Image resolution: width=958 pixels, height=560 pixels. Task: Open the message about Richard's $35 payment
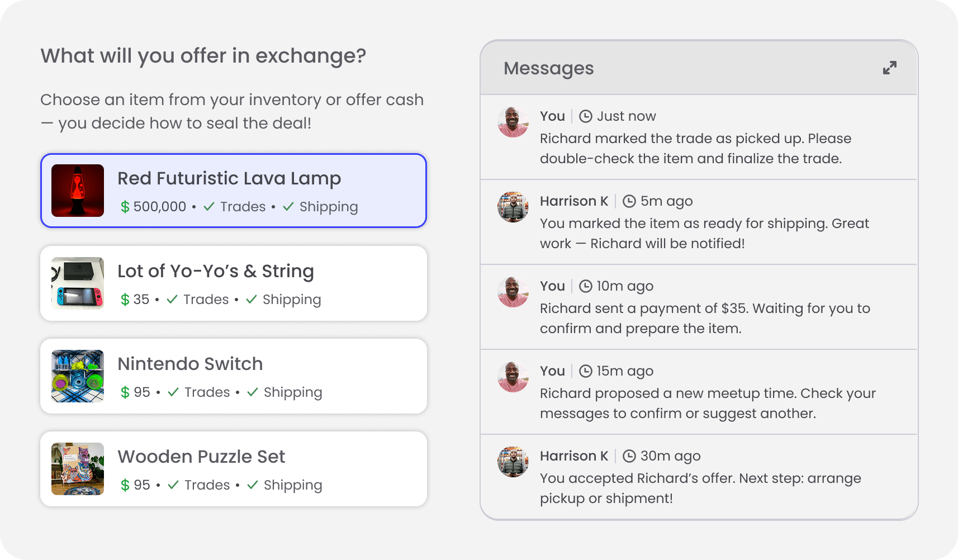click(704, 318)
